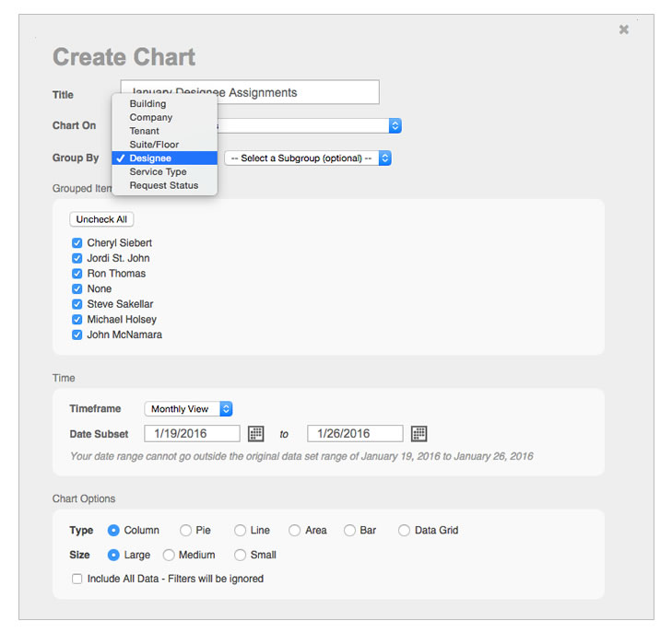672x633 pixels.
Task: Uncheck the Cheryl Siebert checkbox
Action: pos(77,243)
